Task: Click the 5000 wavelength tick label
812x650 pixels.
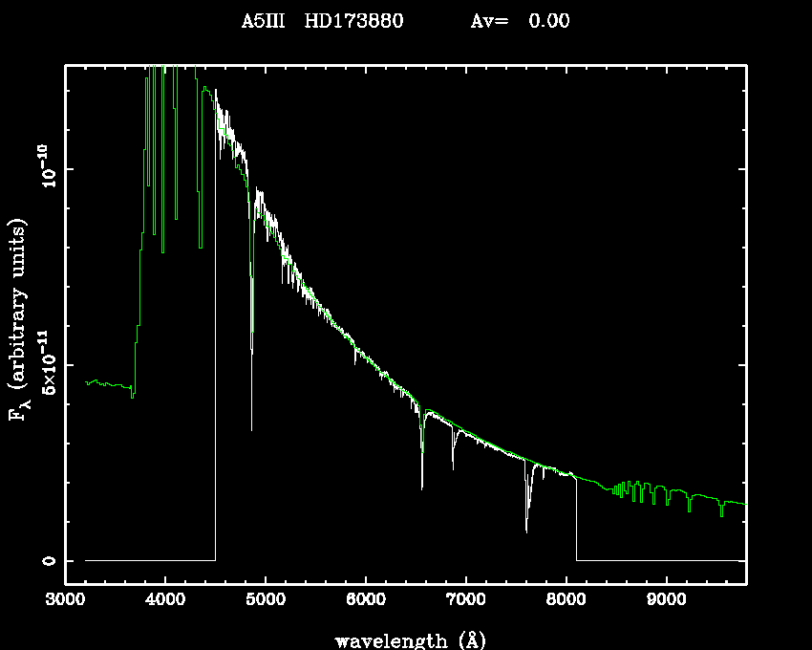Action: (265, 602)
